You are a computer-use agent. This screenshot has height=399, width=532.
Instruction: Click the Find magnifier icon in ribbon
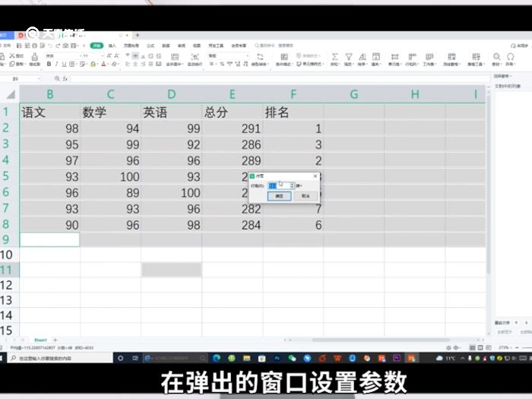[497, 57]
